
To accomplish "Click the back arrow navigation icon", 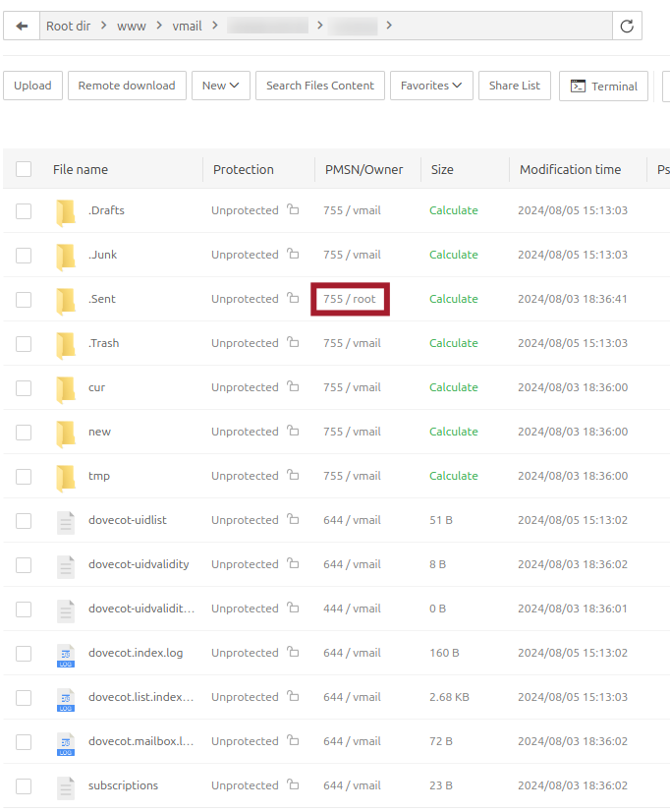I will 22,27.
